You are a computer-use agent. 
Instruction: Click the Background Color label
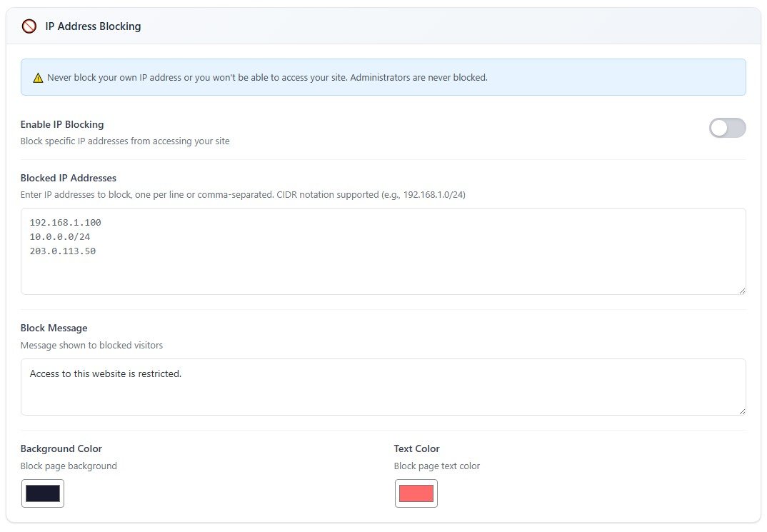click(x=61, y=448)
